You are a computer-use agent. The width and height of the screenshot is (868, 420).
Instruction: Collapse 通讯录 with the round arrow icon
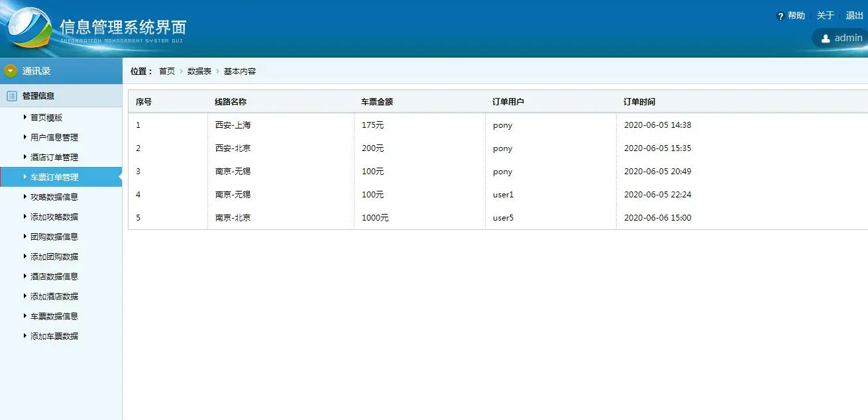coord(11,71)
